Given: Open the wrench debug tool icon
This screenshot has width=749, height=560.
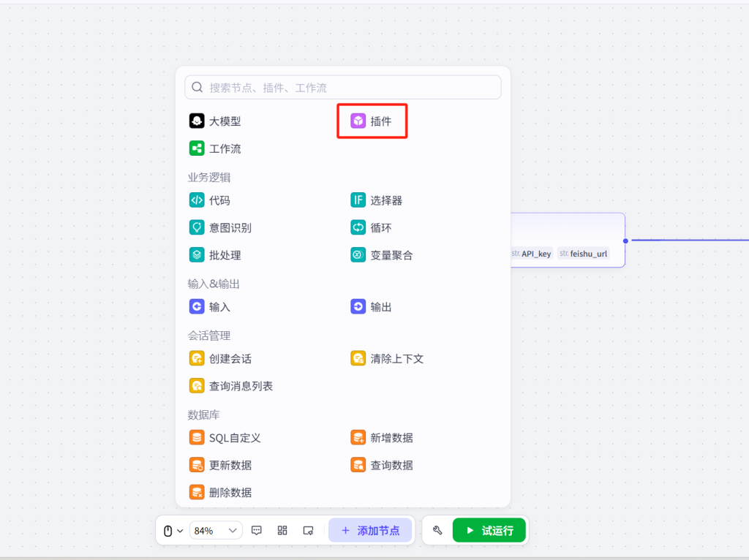Looking at the screenshot, I should tap(437, 531).
